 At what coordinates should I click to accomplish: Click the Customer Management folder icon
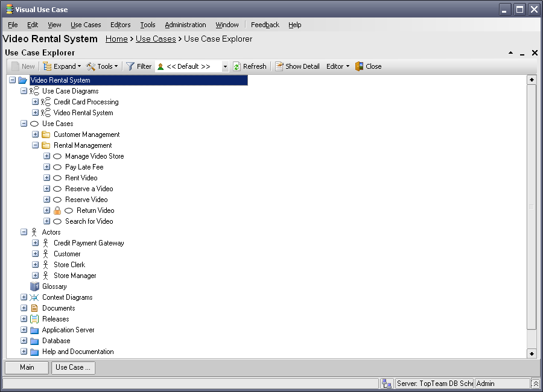coord(46,134)
